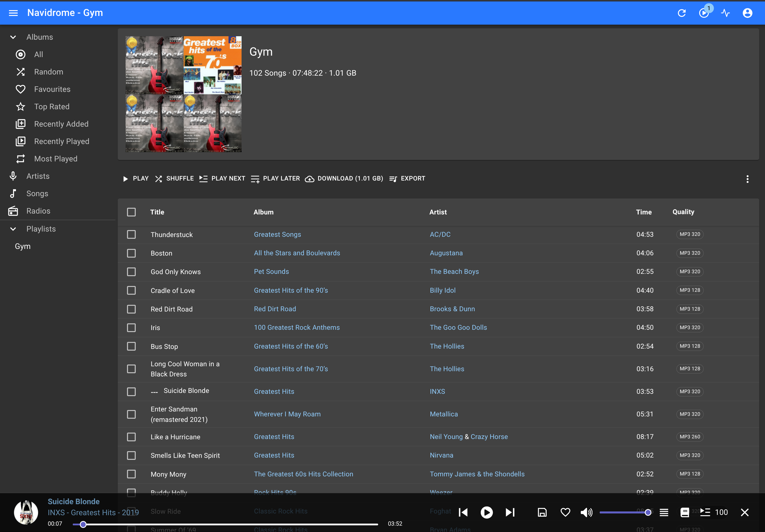765x532 pixels.
Task: Open the now playing indicator with badge
Action: (x=704, y=13)
